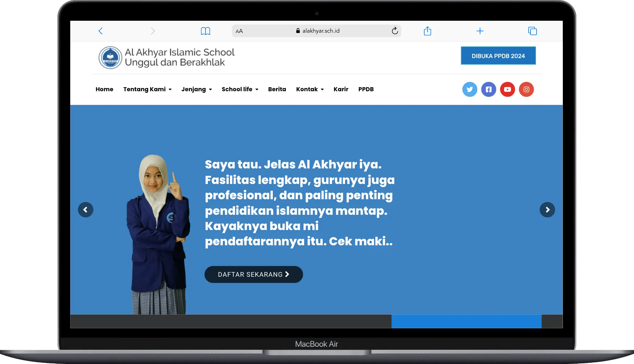Image resolution: width=634 pixels, height=364 pixels.
Task: Open the Kontak dropdown menu
Action: click(310, 89)
